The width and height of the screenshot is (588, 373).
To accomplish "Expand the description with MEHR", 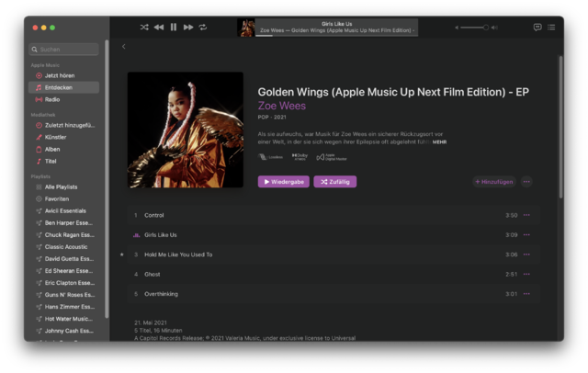I will coord(439,142).
